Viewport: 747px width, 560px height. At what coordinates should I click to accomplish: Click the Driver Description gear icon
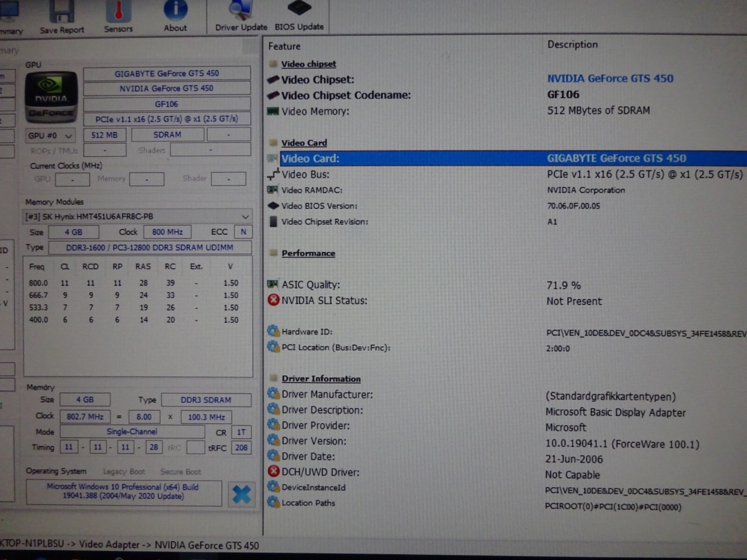273,409
